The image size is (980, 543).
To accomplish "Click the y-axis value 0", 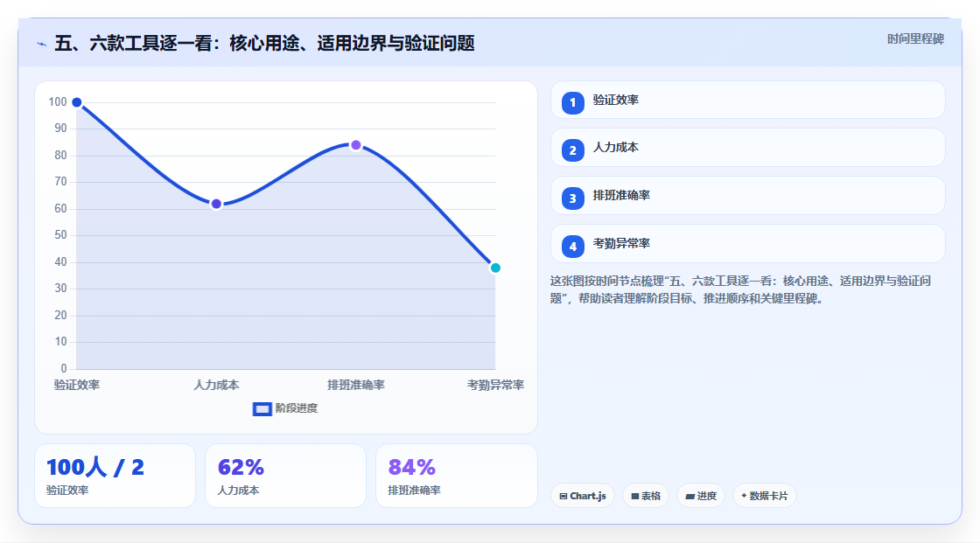I will pos(64,368).
